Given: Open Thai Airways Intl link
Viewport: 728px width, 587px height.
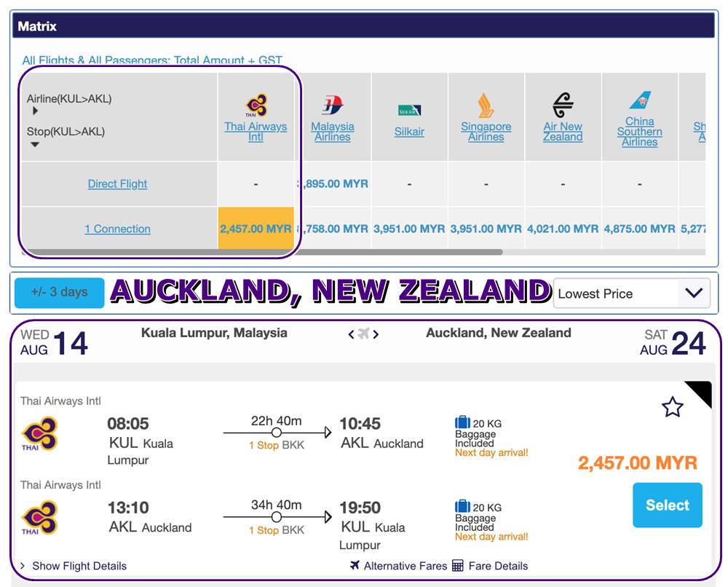Looking at the screenshot, I should pos(256,131).
